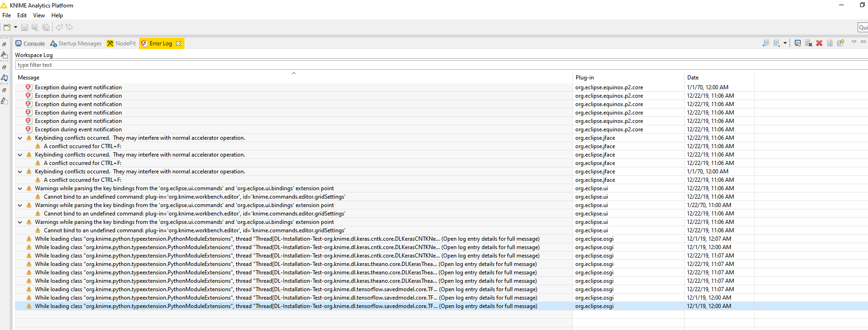Viewport: 868px width, 330px height.
Task: Click the Save As toolbar icon
Action: [35, 28]
